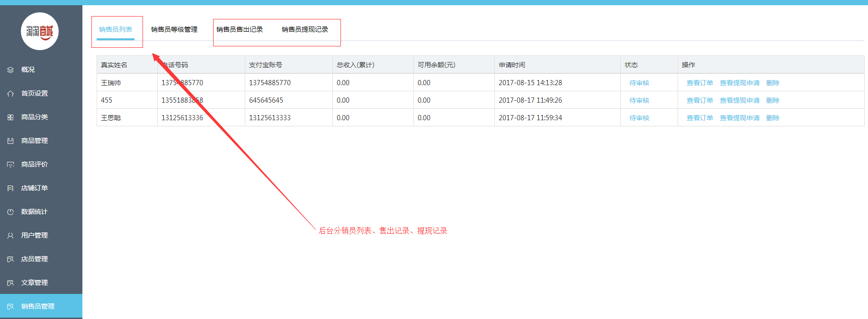868x319 pixels.
Task: Click Alipay account 13754885770
Action: [270, 83]
